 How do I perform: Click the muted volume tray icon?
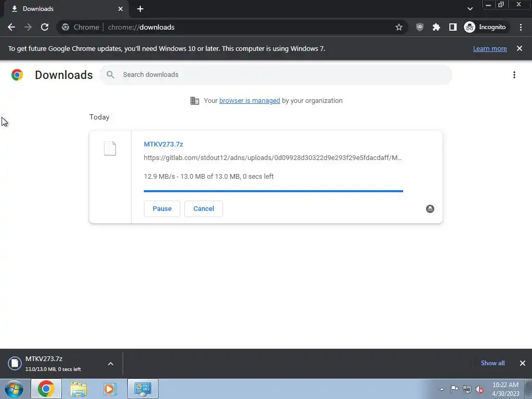pyautogui.click(x=480, y=389)
